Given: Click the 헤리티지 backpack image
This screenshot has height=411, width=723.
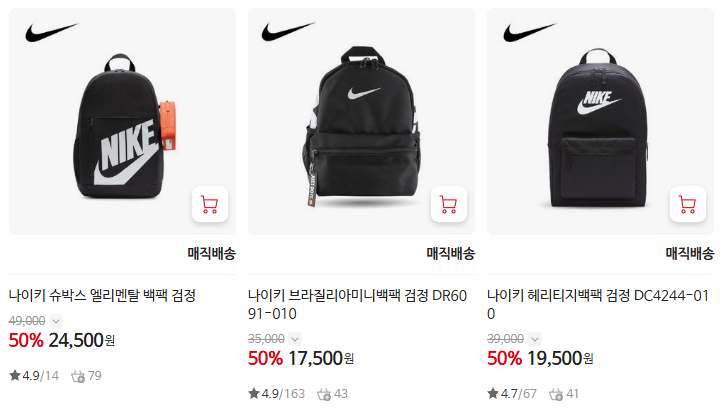Looking at the screenshot, I should 600,121.
